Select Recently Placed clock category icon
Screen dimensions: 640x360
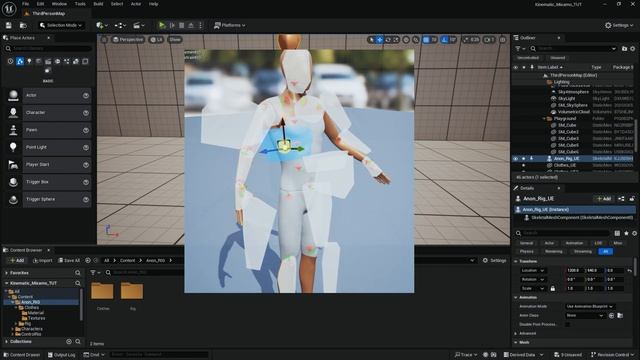10,61
